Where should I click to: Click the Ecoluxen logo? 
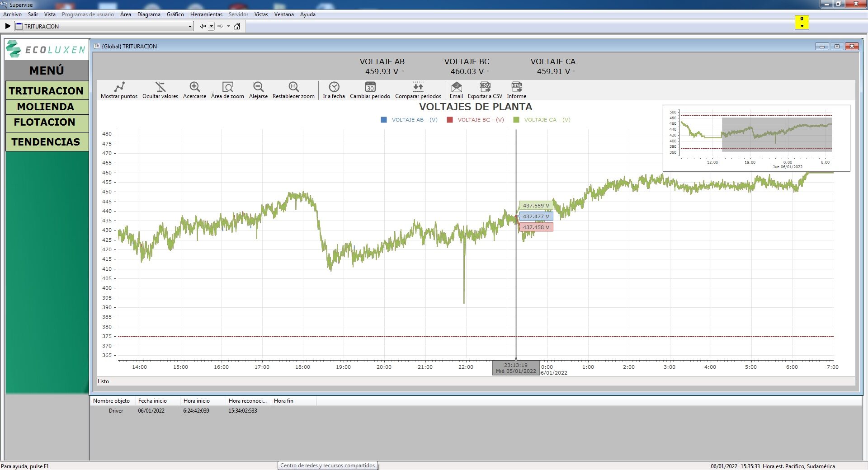pos(46,49)
